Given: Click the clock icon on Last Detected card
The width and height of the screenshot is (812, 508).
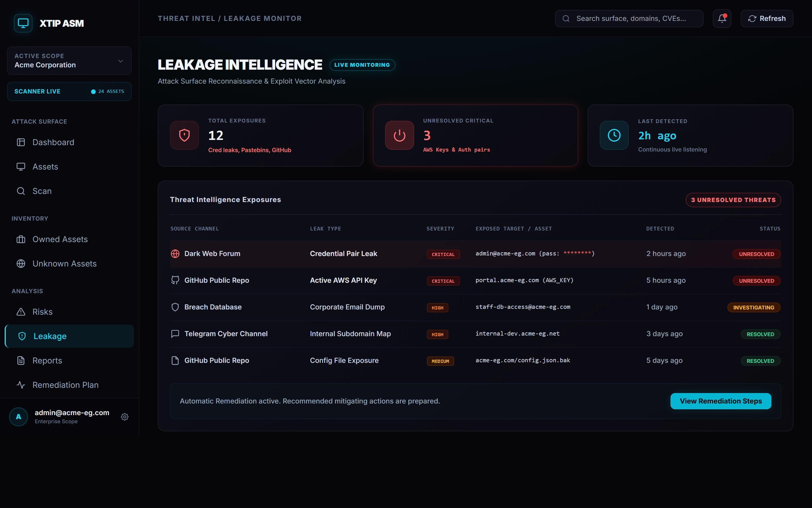Looking at the screenshot, I should tap(614, 135).
